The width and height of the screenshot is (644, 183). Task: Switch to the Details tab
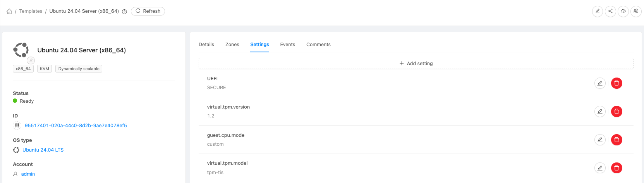click(206, 45)
